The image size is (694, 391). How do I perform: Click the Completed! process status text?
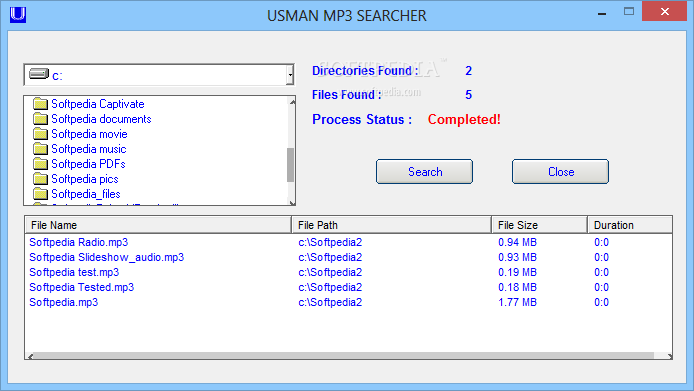pos(464,120)
